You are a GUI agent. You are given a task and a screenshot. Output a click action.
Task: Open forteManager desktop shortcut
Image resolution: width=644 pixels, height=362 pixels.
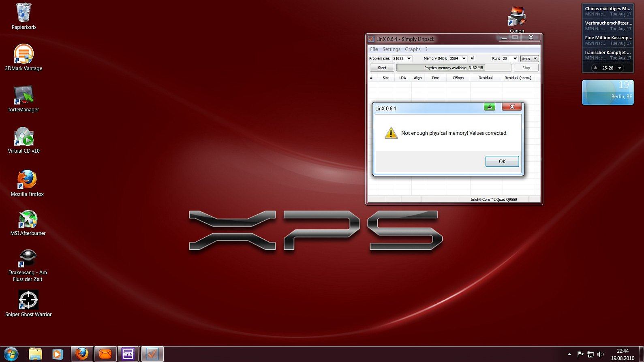click(x=24, y=99)
